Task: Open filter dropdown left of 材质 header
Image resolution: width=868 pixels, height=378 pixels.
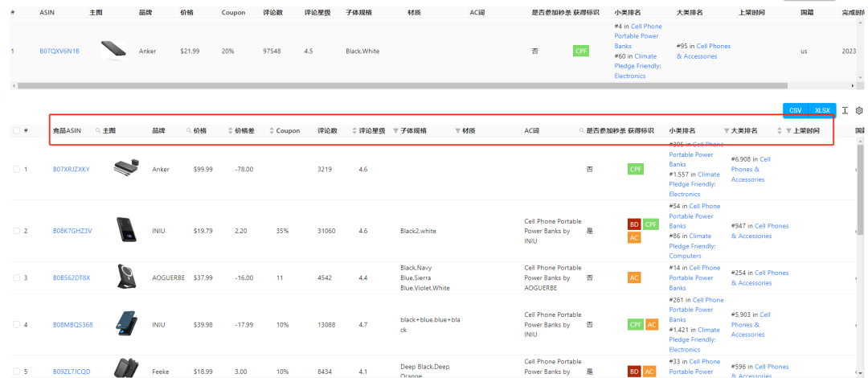Action: pos(458,131)
